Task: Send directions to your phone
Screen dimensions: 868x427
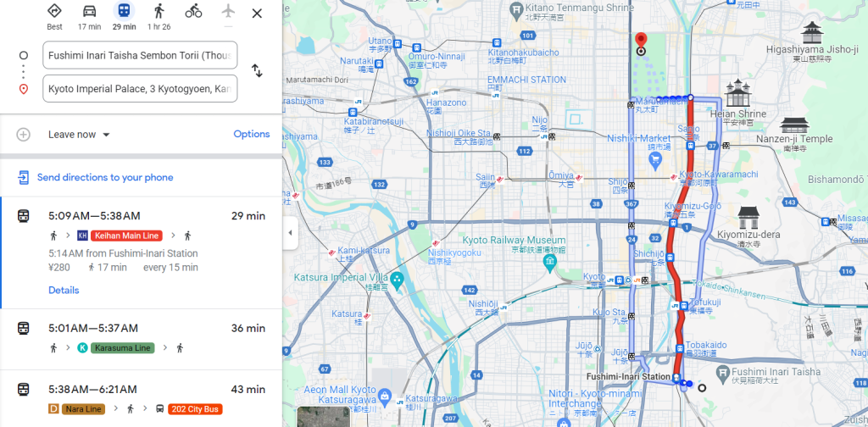Action: [x=104, y=178]
